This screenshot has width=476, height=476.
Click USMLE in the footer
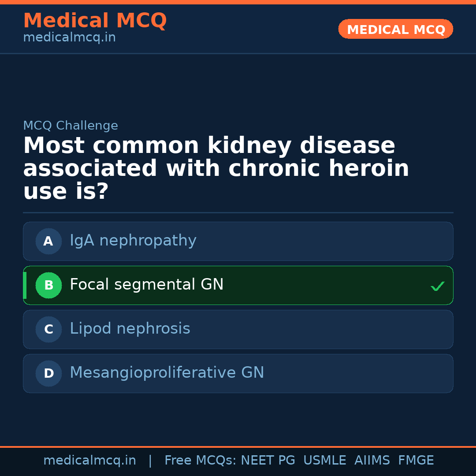click(x=324, y=461)
